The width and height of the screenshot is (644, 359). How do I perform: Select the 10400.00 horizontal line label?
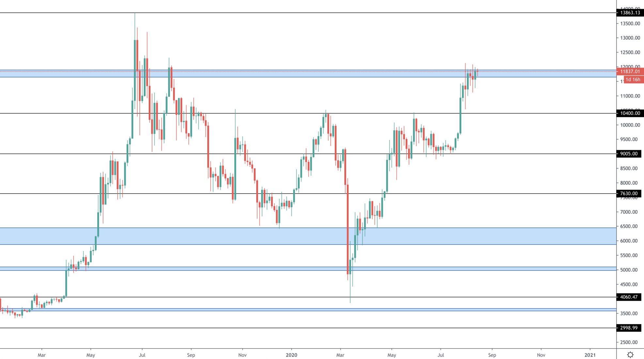(x=630, y=113)
